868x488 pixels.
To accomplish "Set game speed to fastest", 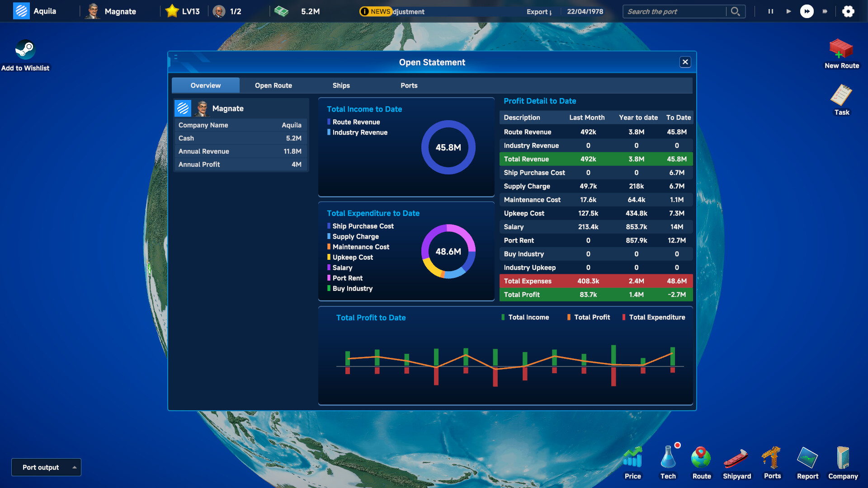I will coord(825,11).
